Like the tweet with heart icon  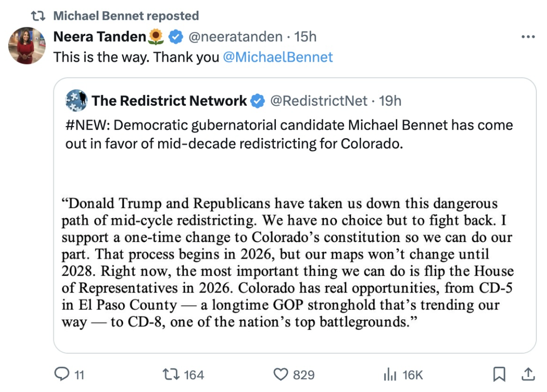281,374
